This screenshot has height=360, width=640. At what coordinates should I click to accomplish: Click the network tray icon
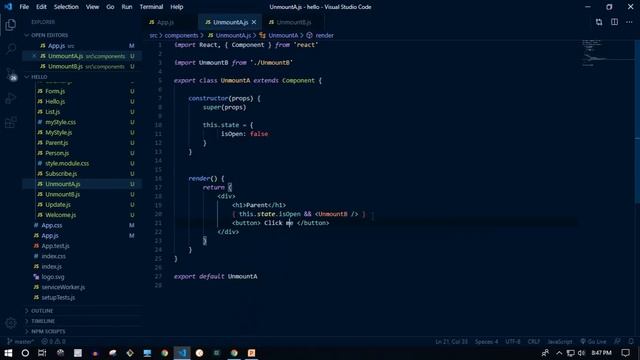[571, 353]
